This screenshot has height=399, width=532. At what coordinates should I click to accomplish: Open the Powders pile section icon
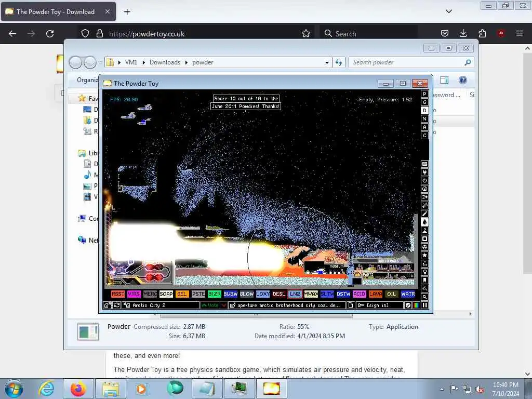(x=424, y=230)
